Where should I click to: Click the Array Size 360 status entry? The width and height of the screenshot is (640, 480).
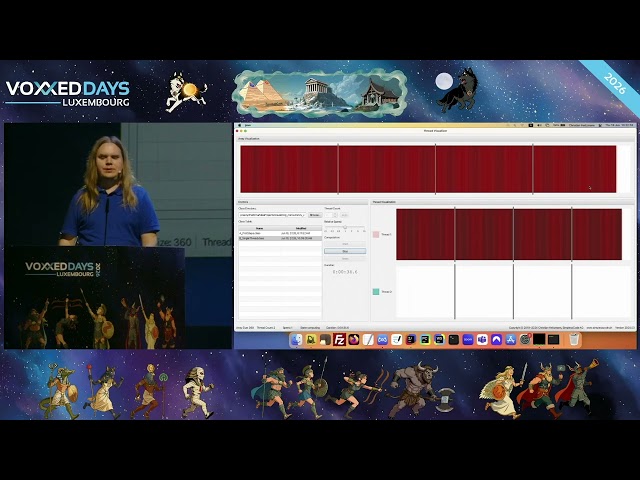coord(245,328)
